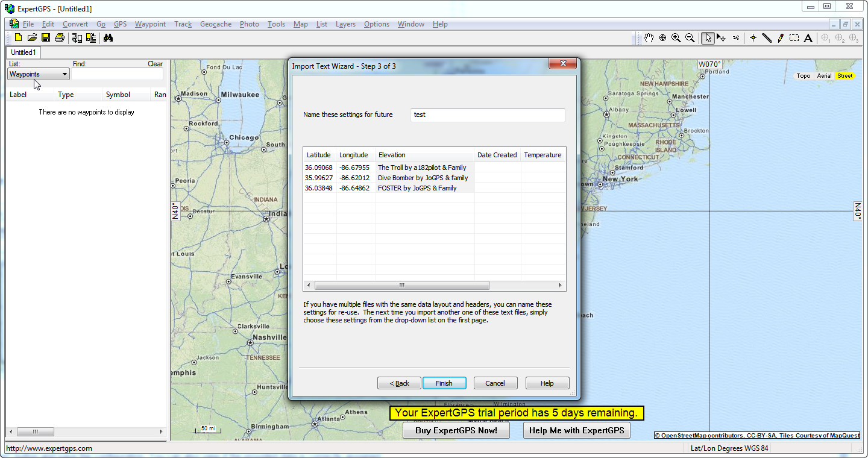868x458 pixels.
Task: Click the Latitude column header in preview
Action: coord(319,155)
